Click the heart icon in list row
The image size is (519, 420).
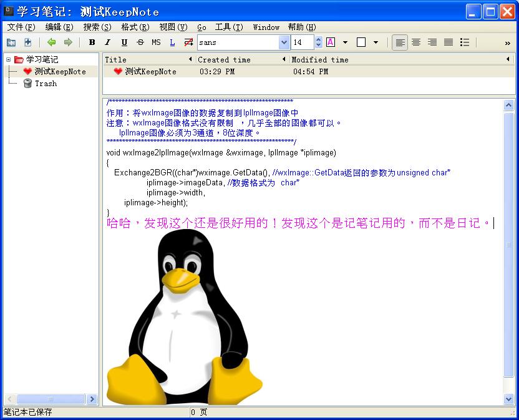pyautogui.click(x=118, y=72)
